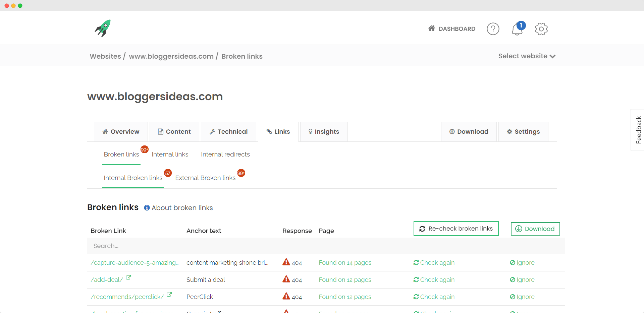644x313 pixels.
Task: Switch to the Links tab
Action: pyautogui.click(x=278, y=132)
